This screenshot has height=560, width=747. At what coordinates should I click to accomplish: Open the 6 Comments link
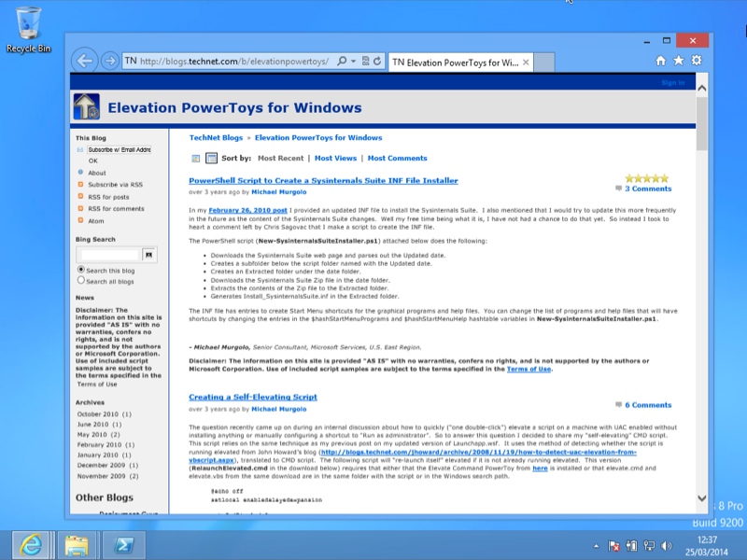click(648, 405)
